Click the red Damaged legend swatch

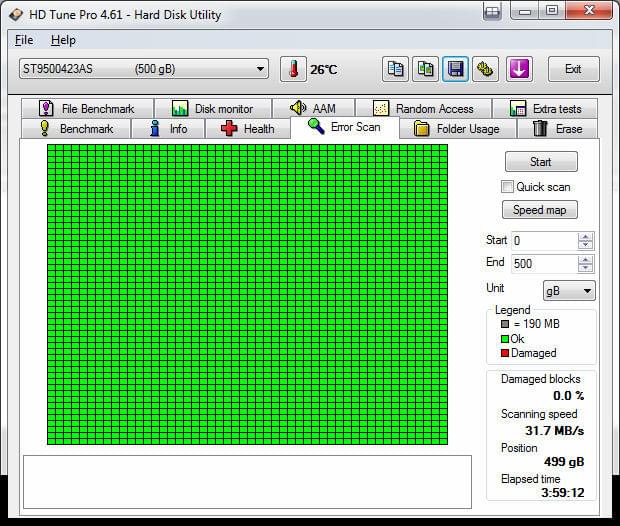tap(505, 353)
